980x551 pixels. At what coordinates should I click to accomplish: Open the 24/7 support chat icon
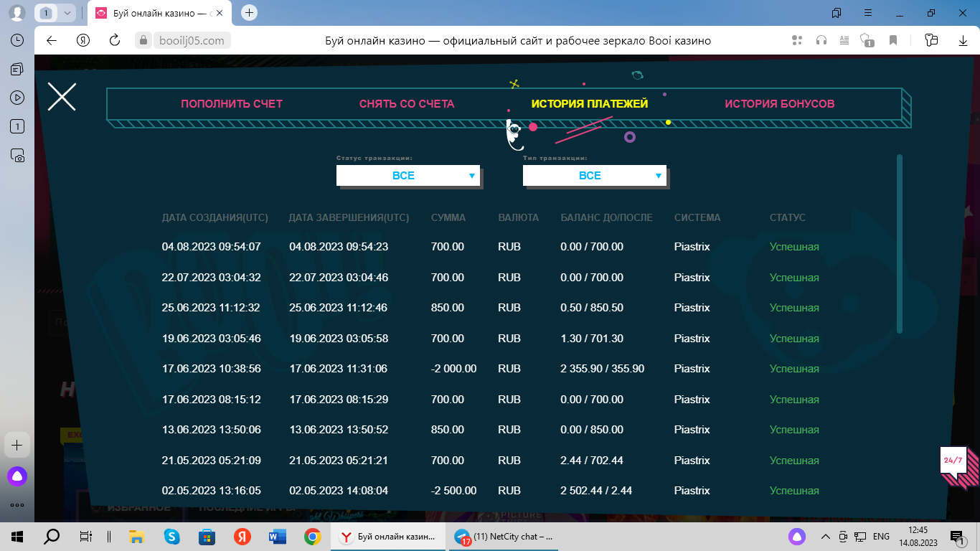[954, 461]
